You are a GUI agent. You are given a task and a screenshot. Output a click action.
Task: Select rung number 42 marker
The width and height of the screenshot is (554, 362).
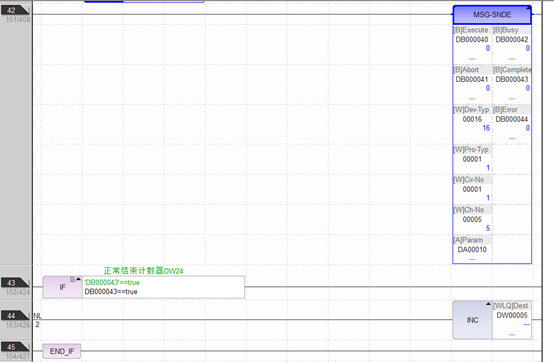[x=15, y=10]
